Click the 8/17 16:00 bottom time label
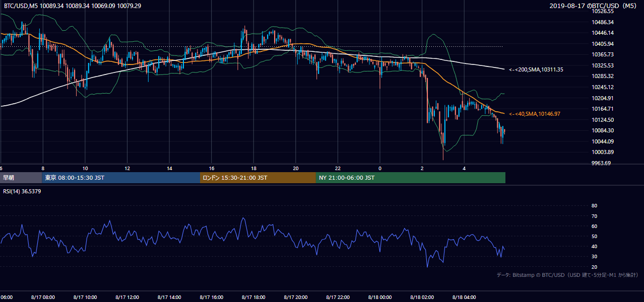Image resolution: width=644 pixels, height=302 pixels. coord(211,297)
